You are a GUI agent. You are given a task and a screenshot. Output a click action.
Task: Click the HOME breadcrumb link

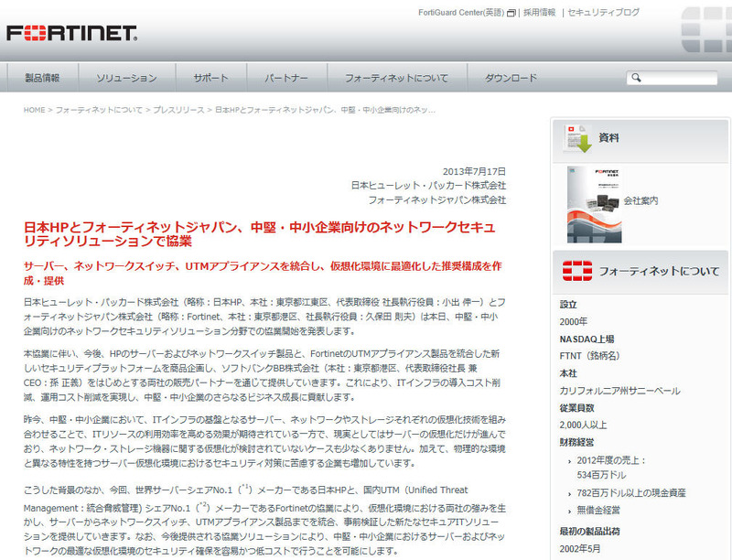[34, 110]
